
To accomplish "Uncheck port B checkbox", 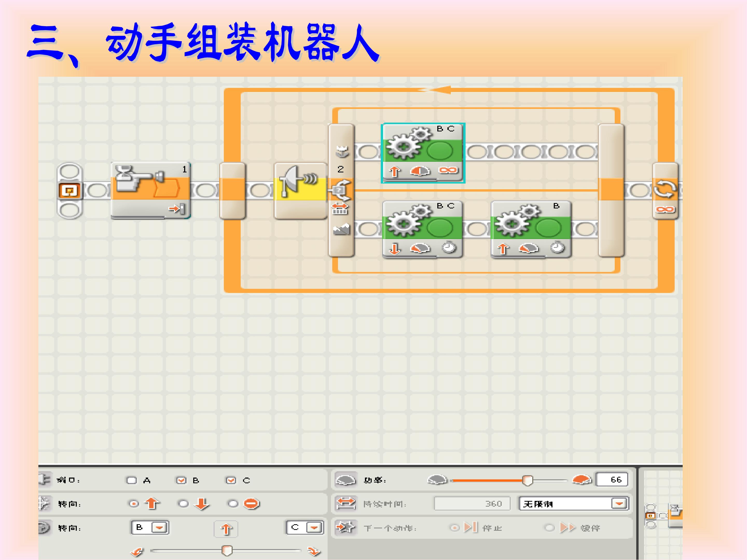I will click(x=181, y=480).
